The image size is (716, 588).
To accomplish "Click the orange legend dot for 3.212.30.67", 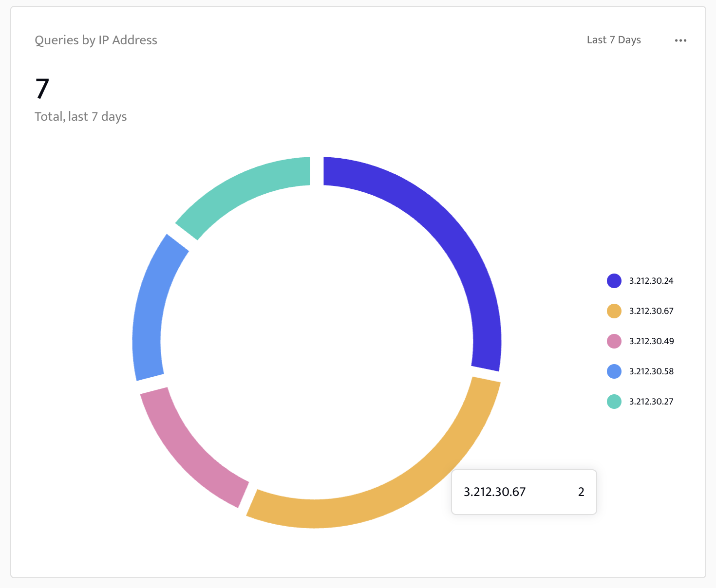I will click(x=614, y=311).
